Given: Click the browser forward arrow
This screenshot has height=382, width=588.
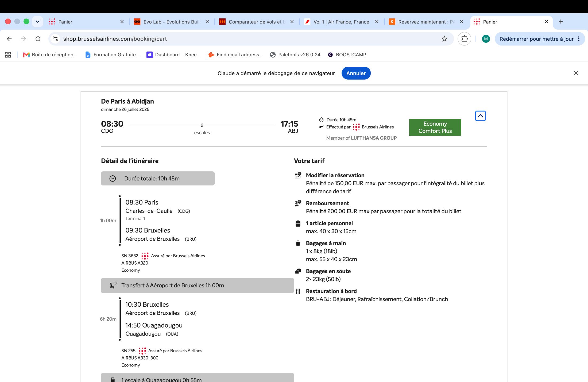Looking at the screenshot, I should point(24,39).
